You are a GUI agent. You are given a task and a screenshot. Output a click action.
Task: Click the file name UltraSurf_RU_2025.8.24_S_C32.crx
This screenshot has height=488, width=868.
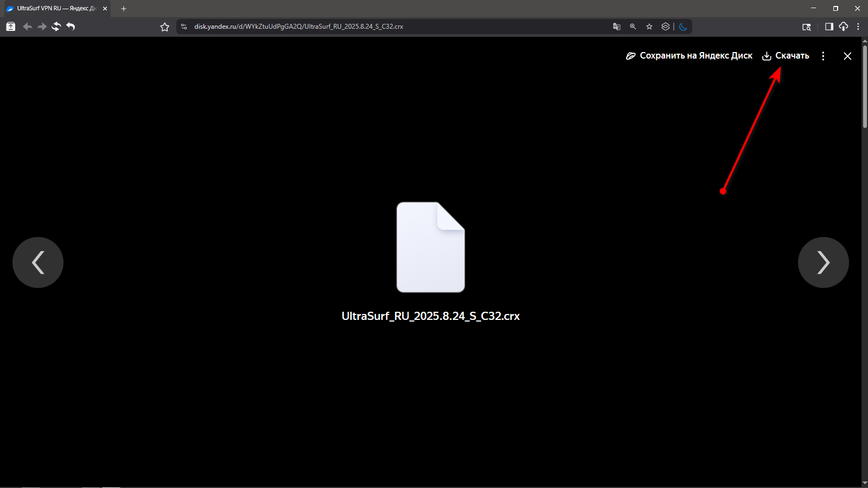click(x=431, y=316)
